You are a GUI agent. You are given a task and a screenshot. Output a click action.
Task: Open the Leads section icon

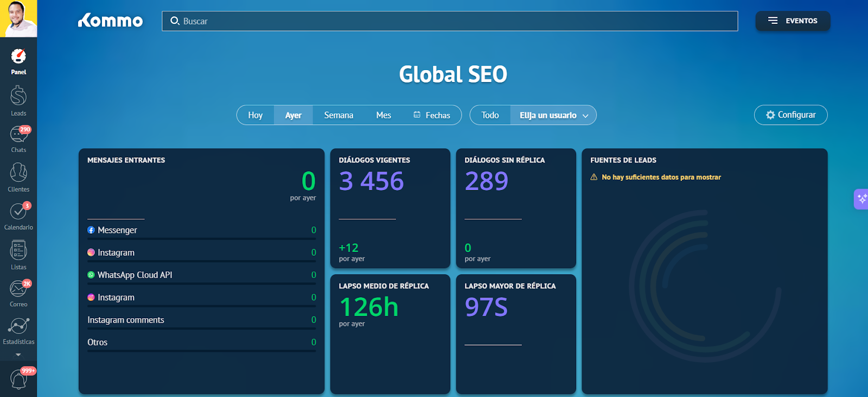18,96
